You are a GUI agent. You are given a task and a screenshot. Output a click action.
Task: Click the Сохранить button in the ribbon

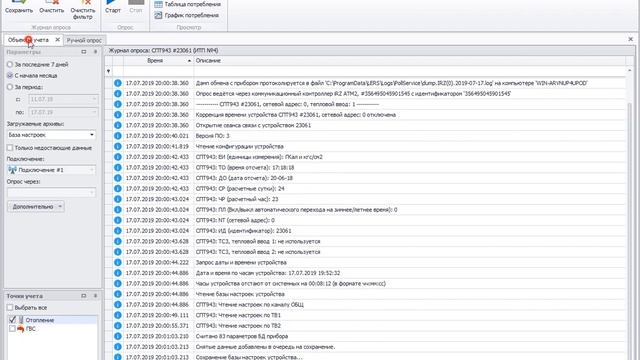(x=19, y=7)
